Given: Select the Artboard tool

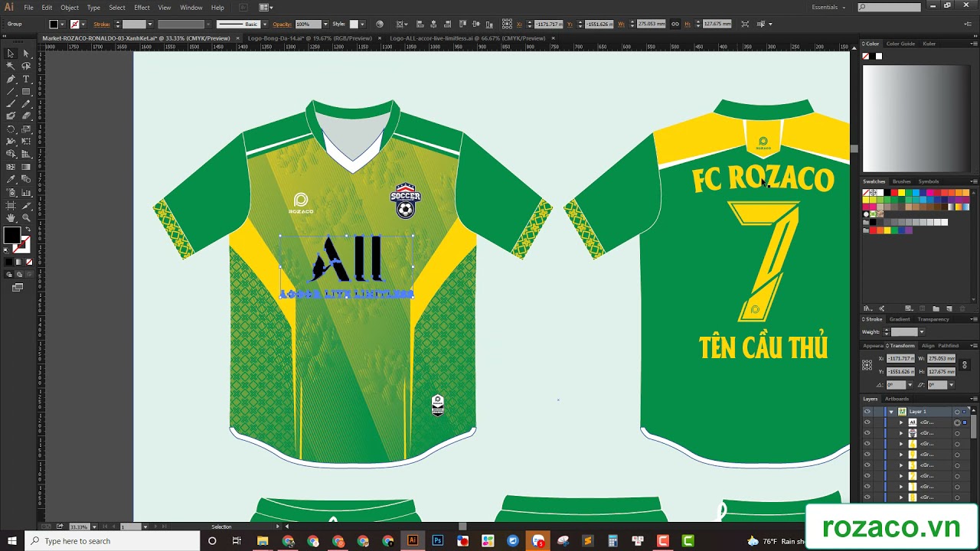Looking at the screenshot, I should pyautogui.click(x=11, y=205).
